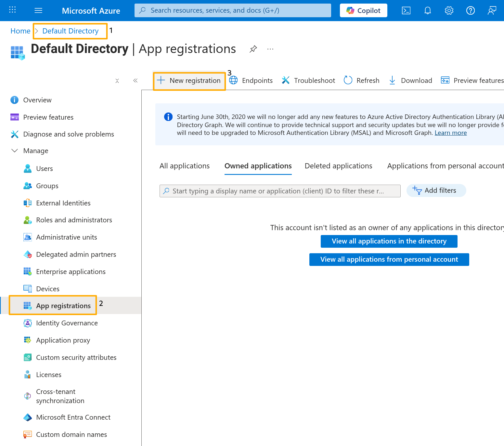Click the Copilot button

click(x=363, y=10)
